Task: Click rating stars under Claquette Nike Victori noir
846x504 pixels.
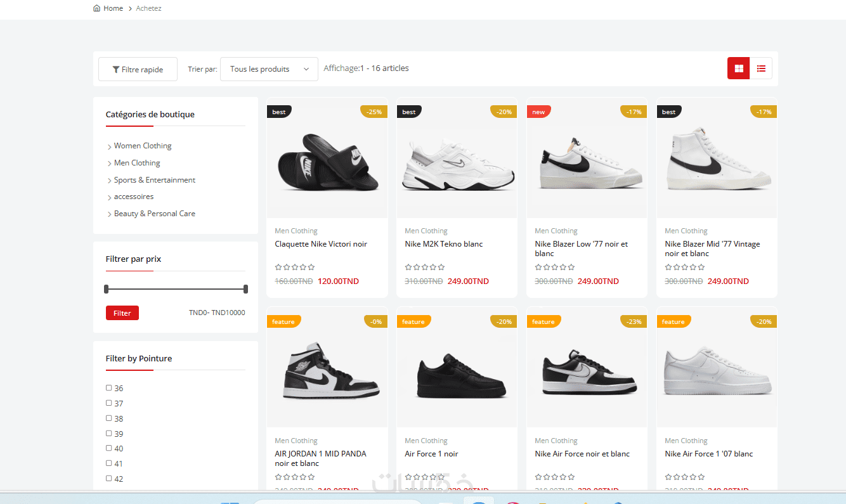Action: 295,268
